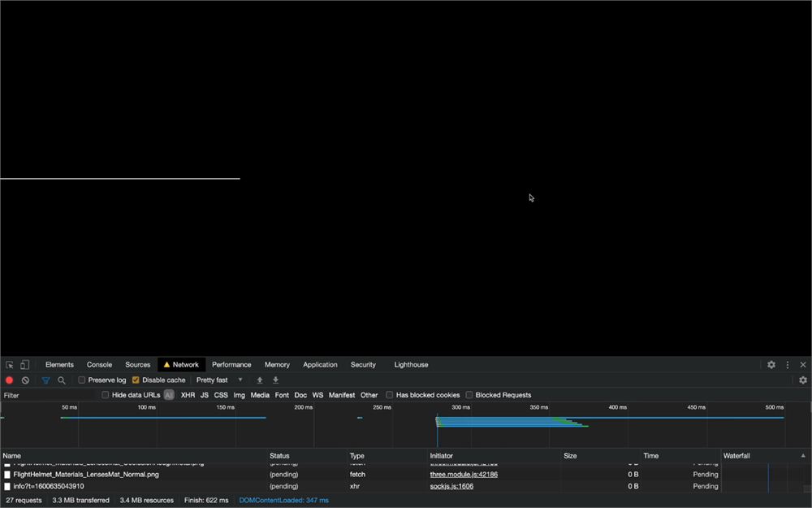Click the Waterfall column sort arrow
This screenshot has width=812, height=508.
tap(803, 456)
